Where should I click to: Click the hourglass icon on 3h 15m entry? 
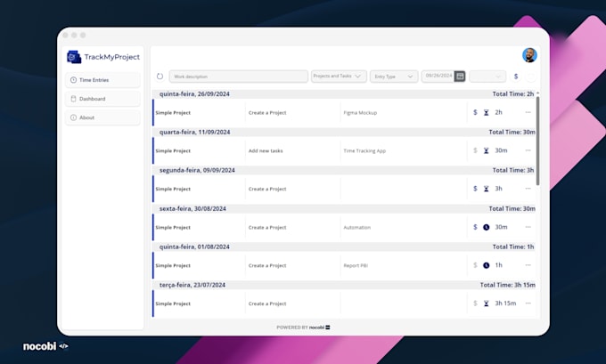487,303
